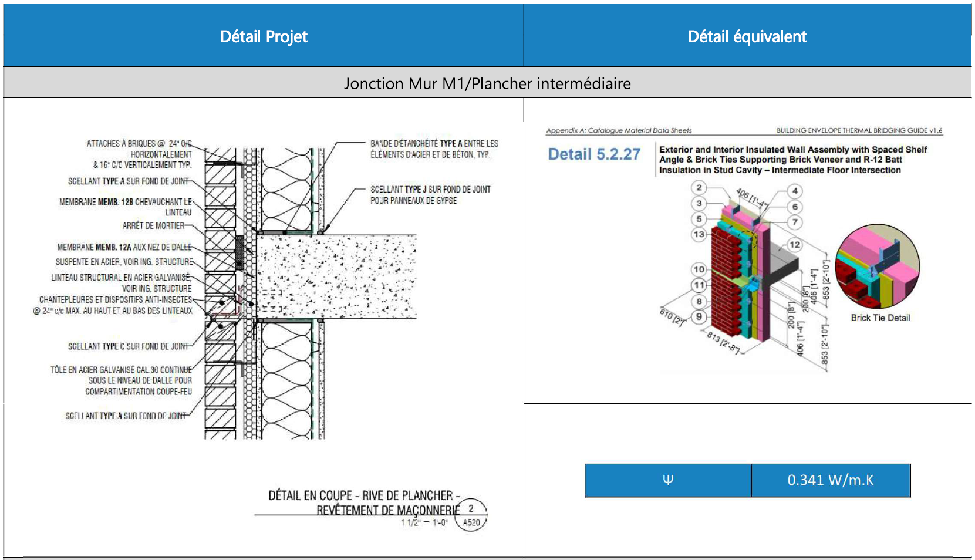Open the Brick Tie Detail circular inset

tap(877, 266)
